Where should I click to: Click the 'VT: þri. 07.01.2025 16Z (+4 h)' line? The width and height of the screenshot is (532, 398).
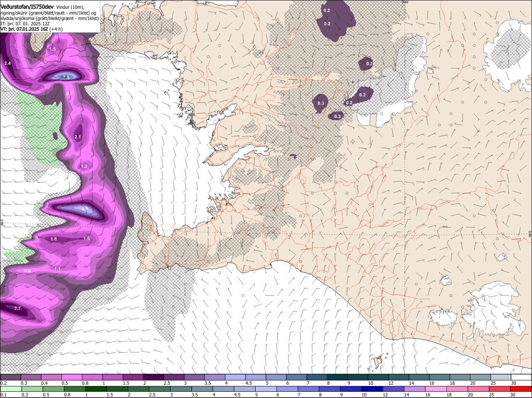[32, 29]
